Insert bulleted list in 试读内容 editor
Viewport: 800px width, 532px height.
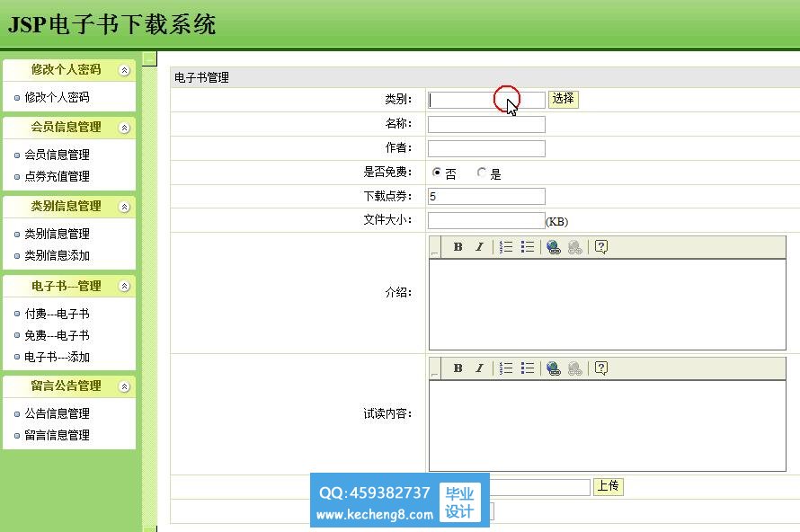(528, 368)
